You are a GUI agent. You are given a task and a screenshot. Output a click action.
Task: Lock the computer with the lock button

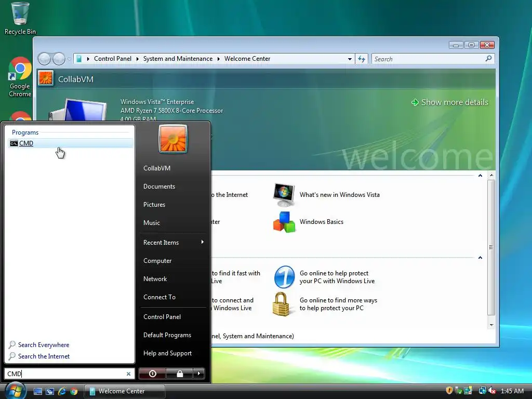[179, 374]
